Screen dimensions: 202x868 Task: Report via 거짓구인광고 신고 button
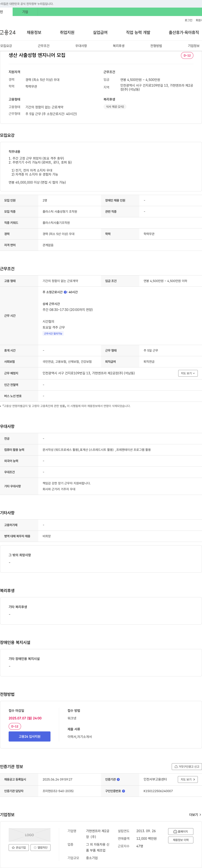coord(187,766)
